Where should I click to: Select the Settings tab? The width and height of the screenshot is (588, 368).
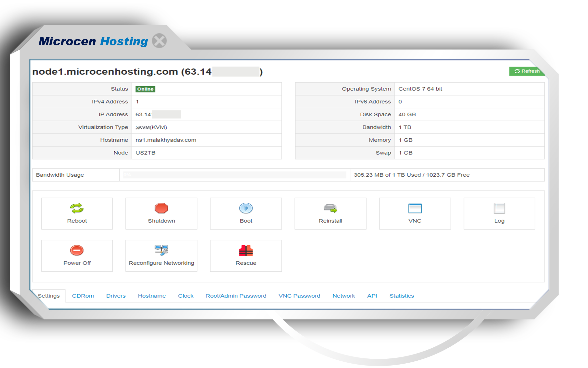point(49,296)
